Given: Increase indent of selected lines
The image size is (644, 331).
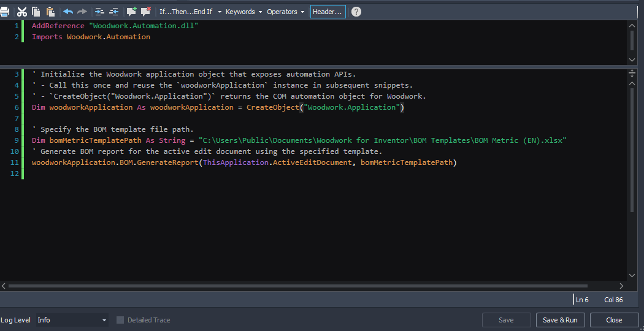Looking at the screenshot, I should click(x=99, y=12).
